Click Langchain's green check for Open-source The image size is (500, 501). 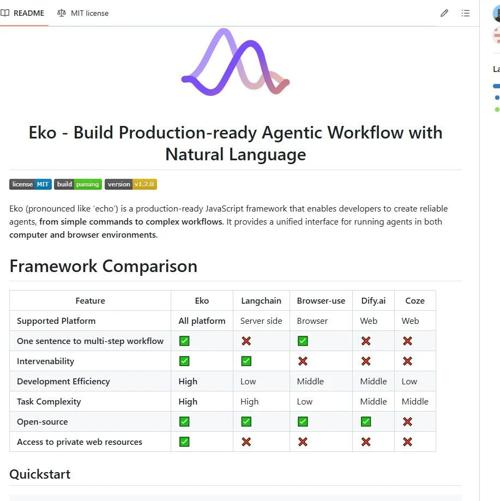click(246, 422)
